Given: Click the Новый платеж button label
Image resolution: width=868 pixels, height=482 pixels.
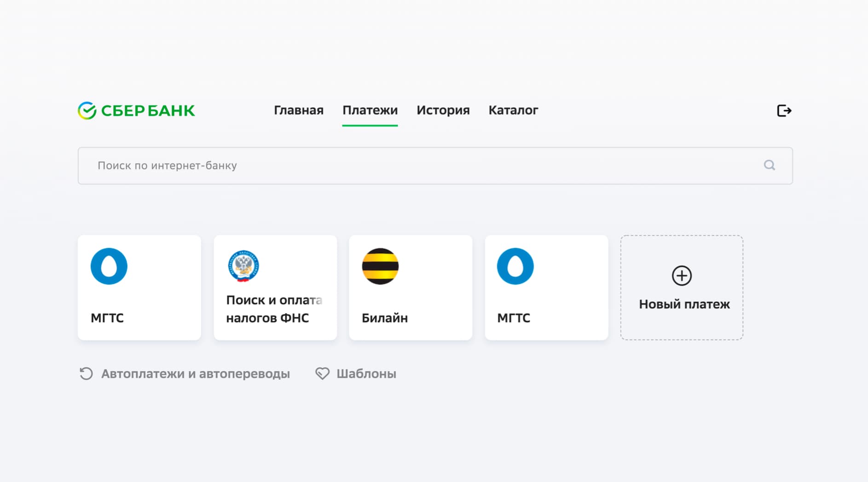Looking at the screenshot, I should point(684,304).
